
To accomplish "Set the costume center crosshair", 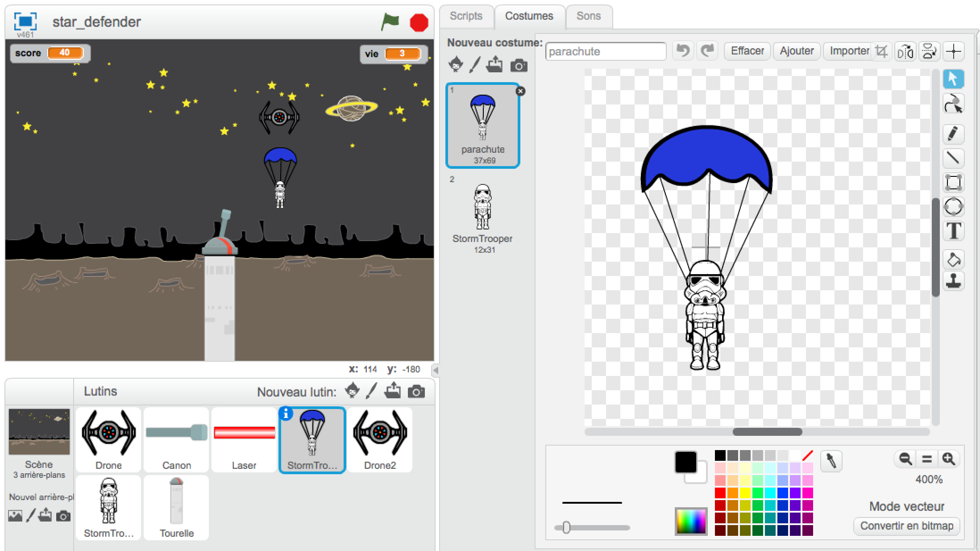I will 954,51.
